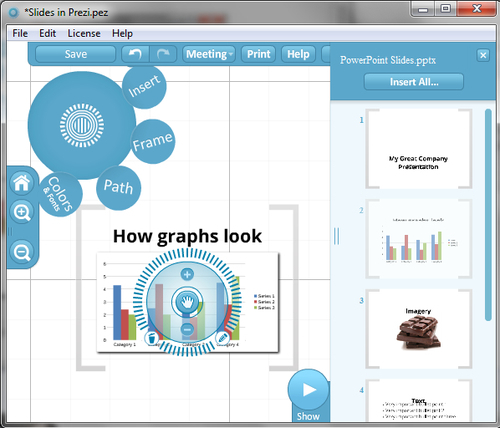Click the 'Category 1' axis label
Viewport: 500px width, 428px height.
coord(125,344)
